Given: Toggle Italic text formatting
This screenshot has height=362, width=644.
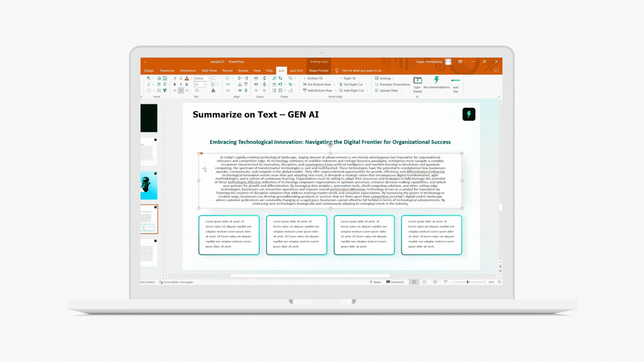Looking at the screenshot, I should (x=181, y=84).
